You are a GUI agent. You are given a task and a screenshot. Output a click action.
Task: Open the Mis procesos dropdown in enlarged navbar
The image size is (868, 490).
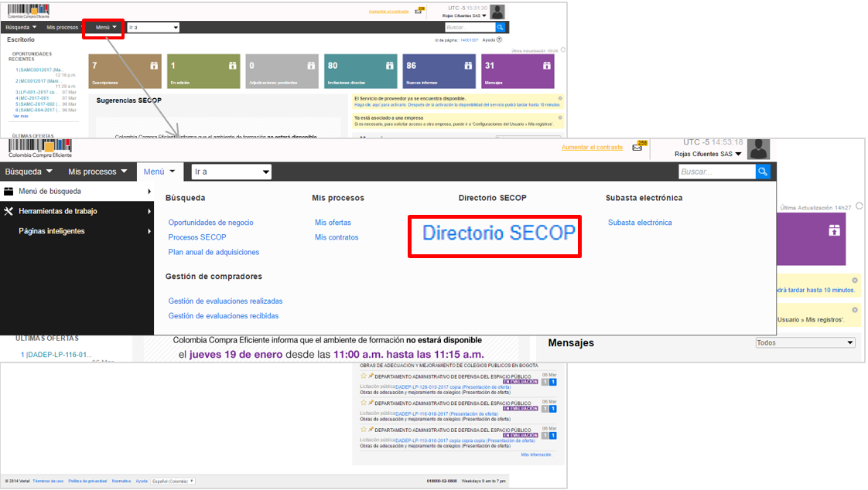(97, 172)
